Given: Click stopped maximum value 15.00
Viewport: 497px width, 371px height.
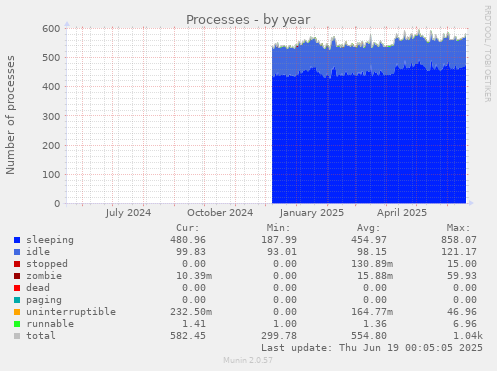Looking at the screenshot, I should 462,264.
